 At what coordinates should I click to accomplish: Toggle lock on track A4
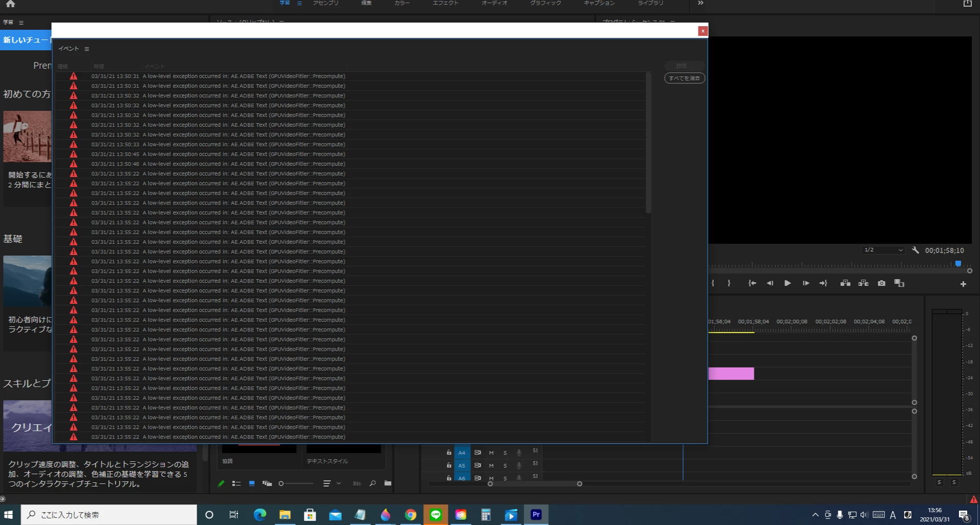click(x=449, y=453)
